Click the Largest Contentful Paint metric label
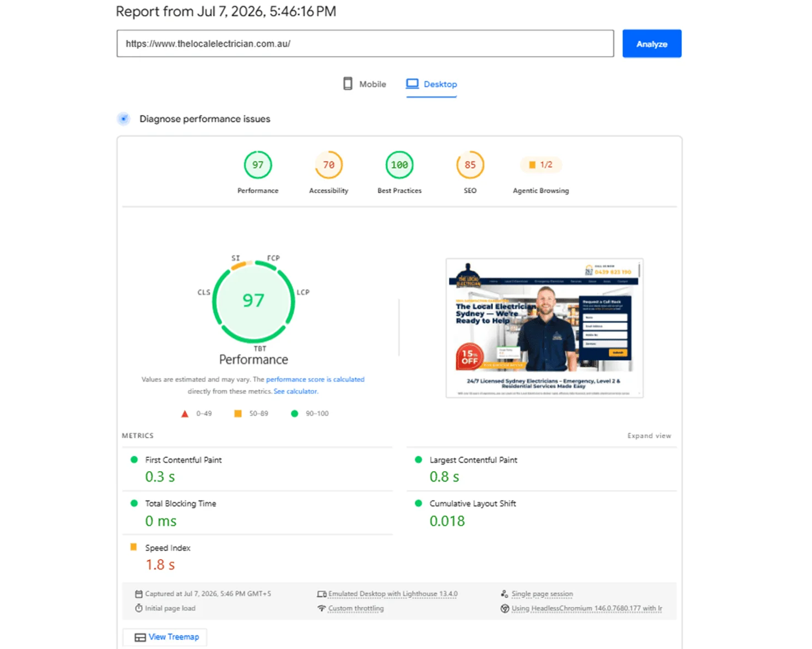This screenshot has width=812, height=649. coord(473,460)
